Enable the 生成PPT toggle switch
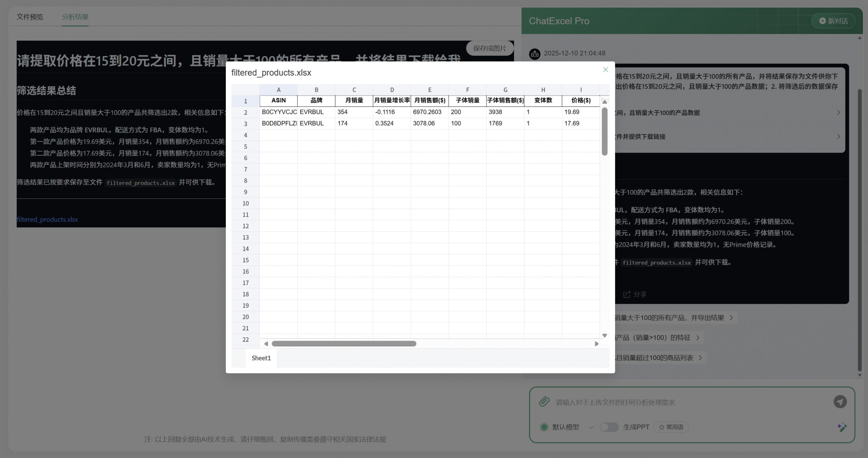Image resolution: width=868 pixels, height=458 pixels. 609,427
